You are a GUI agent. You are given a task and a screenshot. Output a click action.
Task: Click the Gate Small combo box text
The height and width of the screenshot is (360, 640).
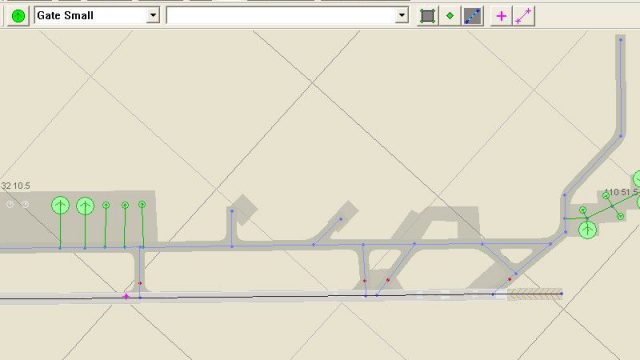(65, 16)
